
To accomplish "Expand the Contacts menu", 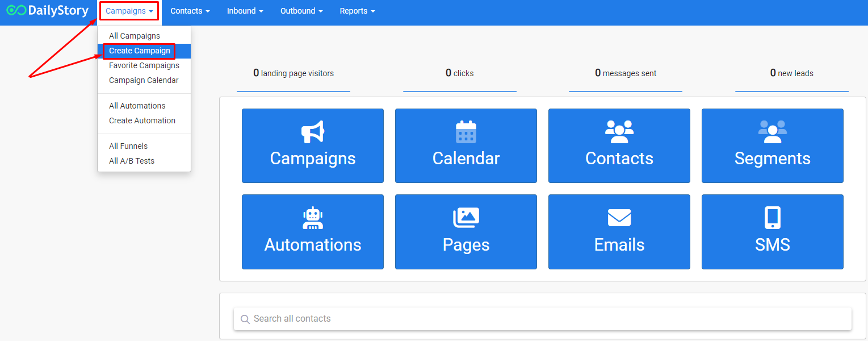I will click(190, 11).
